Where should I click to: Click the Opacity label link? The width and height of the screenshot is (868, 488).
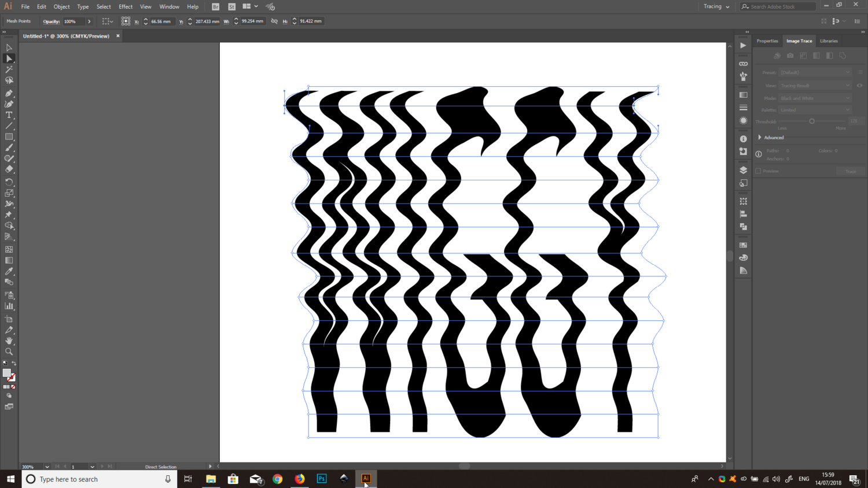(51, 21)
